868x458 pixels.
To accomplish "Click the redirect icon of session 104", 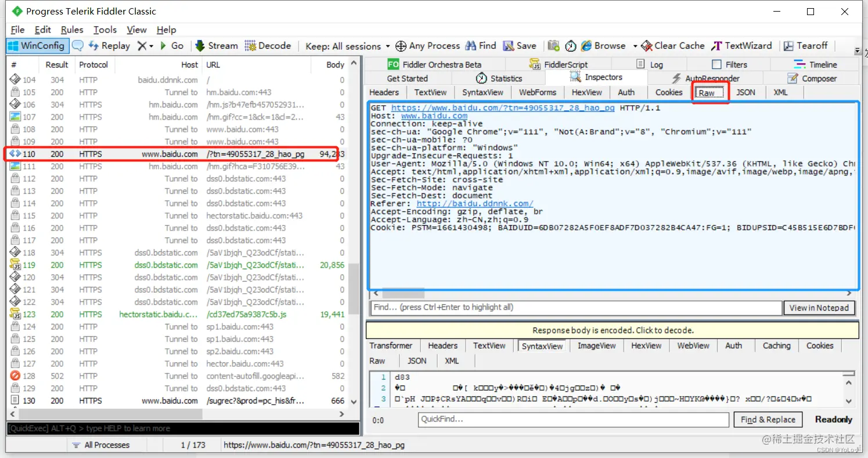I will (x=15, y=80).
